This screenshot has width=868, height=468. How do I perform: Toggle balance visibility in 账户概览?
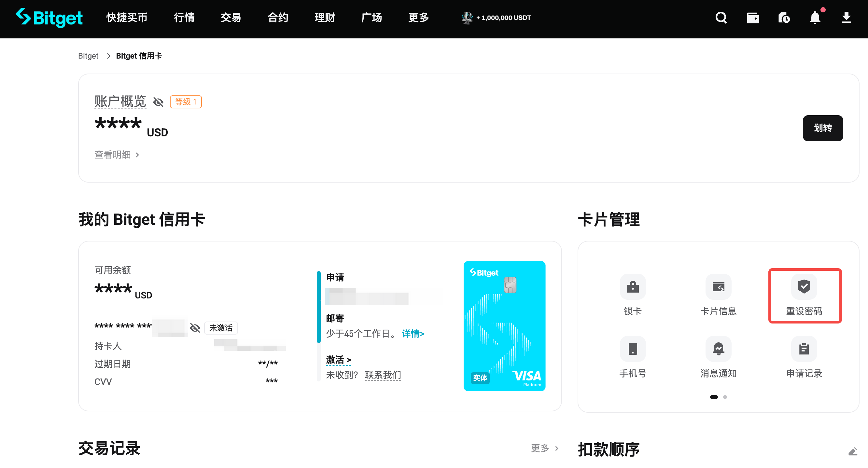click(x=158, y=102)
